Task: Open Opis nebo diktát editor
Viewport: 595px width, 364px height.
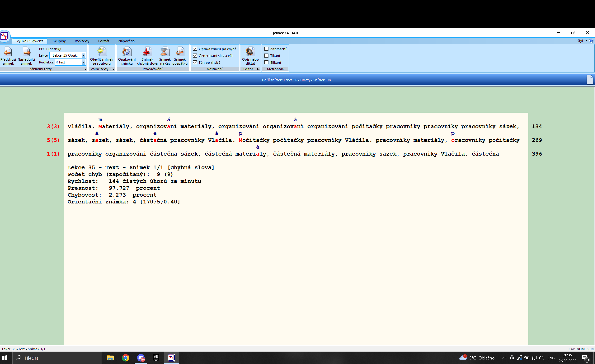Action: (x=250, y=52)
